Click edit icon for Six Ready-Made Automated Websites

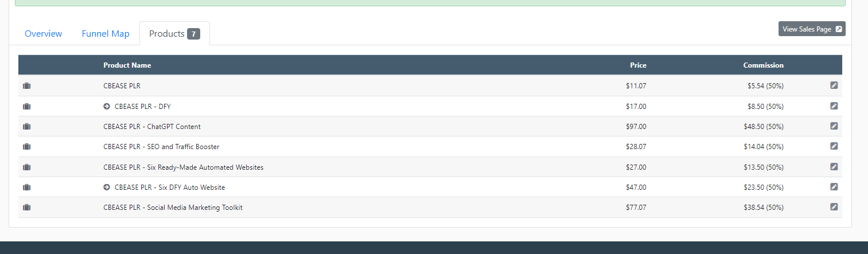pos(834,167)
